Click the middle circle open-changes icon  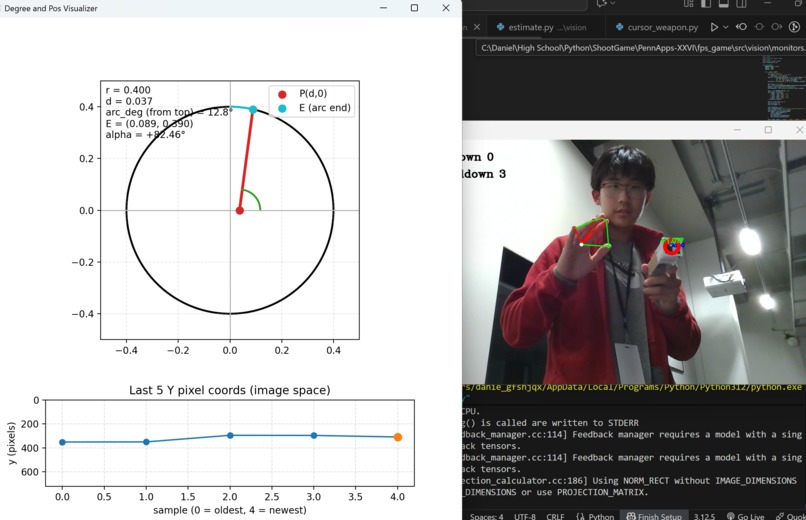[759, 27]
